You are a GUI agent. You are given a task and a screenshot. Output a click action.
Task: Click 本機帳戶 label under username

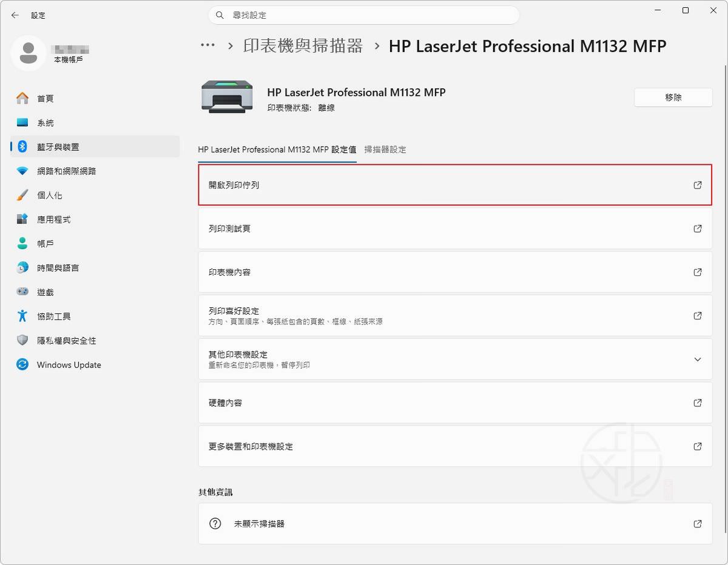tap(69, 59)
